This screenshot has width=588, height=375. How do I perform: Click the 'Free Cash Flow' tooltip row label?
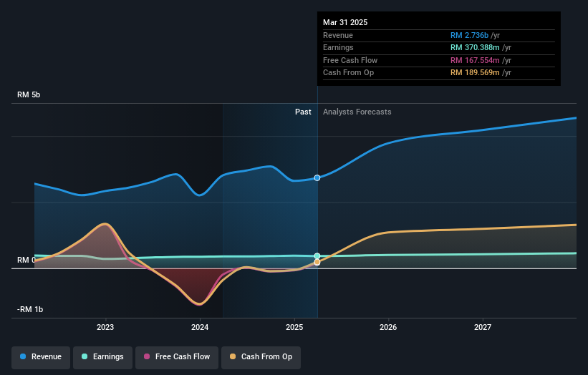[350, 60]
